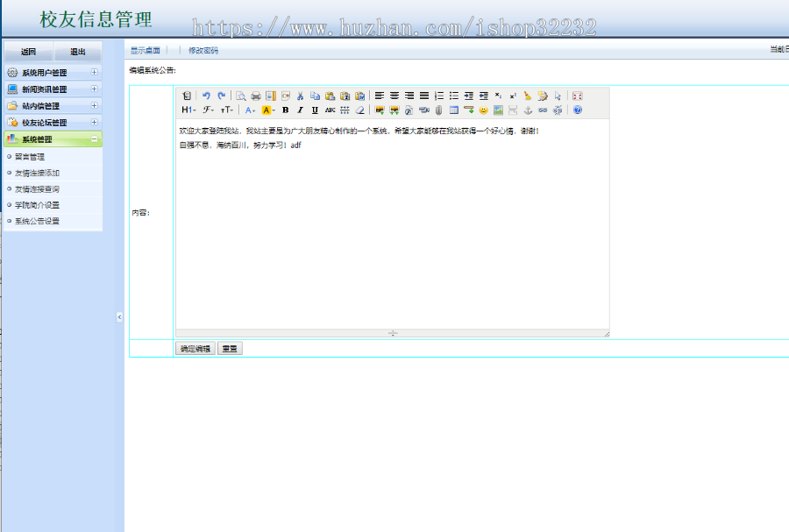Attach a file with paperclip icon
Screen dimensions: 789x532
(439, 110)
